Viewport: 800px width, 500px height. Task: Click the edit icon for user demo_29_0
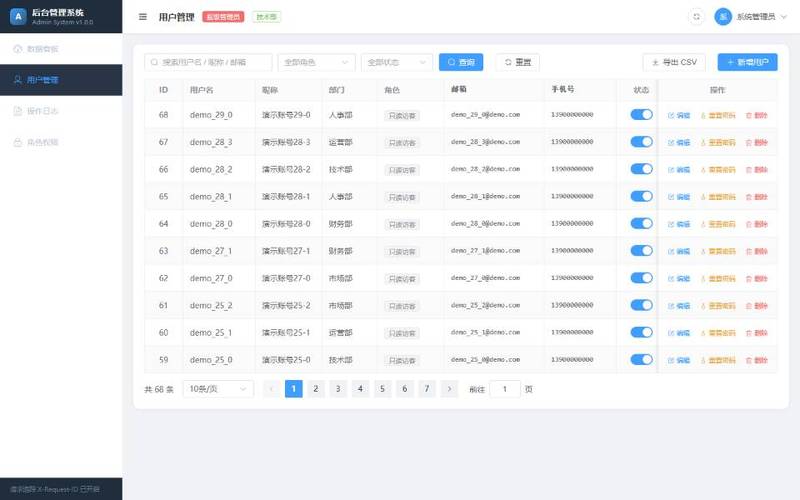671,115
